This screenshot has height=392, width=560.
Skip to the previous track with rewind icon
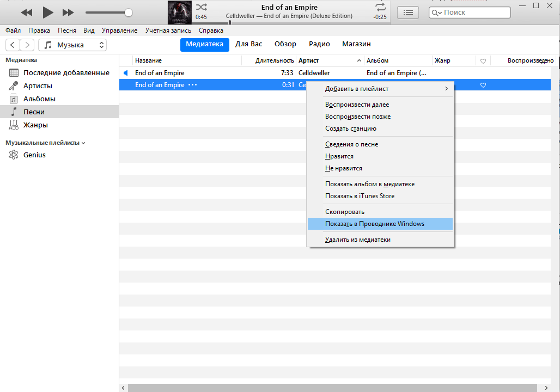[x=26, y=12]
